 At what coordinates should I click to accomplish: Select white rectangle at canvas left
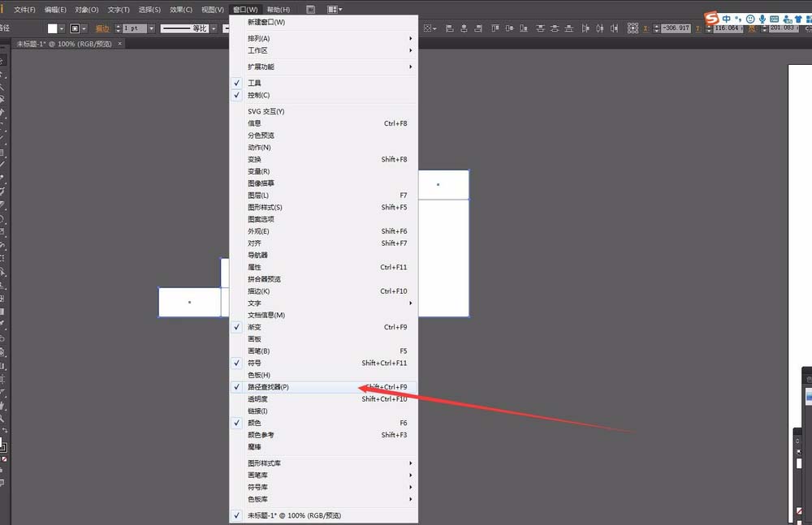tap(189, 303)
